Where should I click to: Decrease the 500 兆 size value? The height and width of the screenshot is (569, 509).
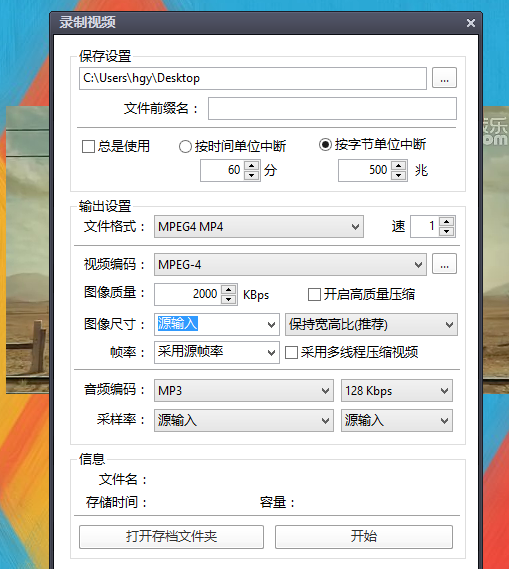point(398,175)
